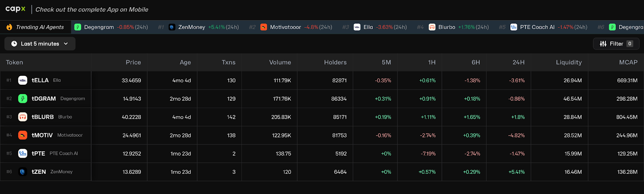Click the tZEN ZenMoney token icon

[23, 172]
